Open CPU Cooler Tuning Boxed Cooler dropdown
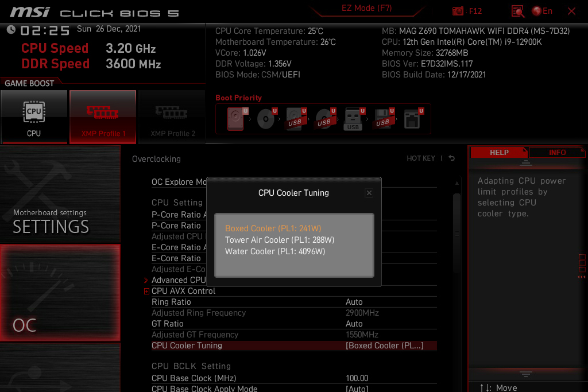The width and height of the screenshot is (588, 392). (x=384, y=346)
